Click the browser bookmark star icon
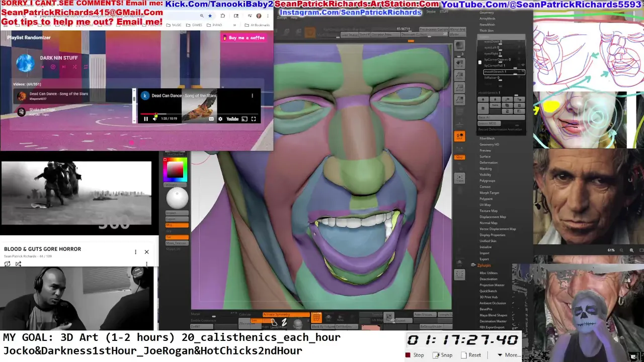This screenshot has width=644, height=362. coord(210,16)
